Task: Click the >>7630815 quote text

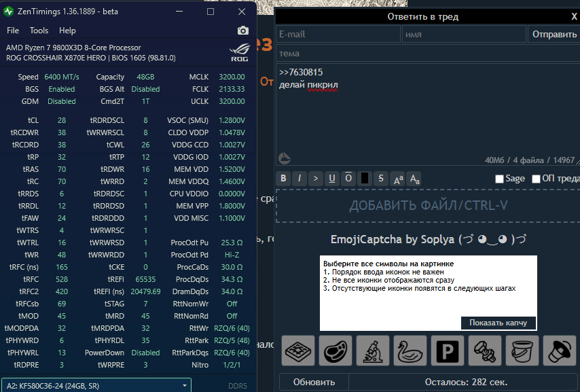Action: point(301,72)
